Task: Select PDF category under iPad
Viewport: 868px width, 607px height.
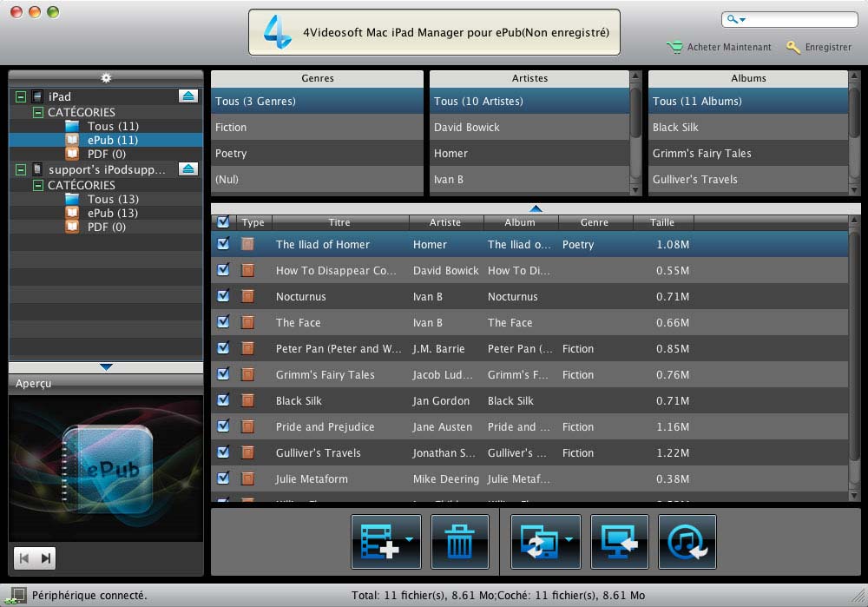Action: [106, 154]
